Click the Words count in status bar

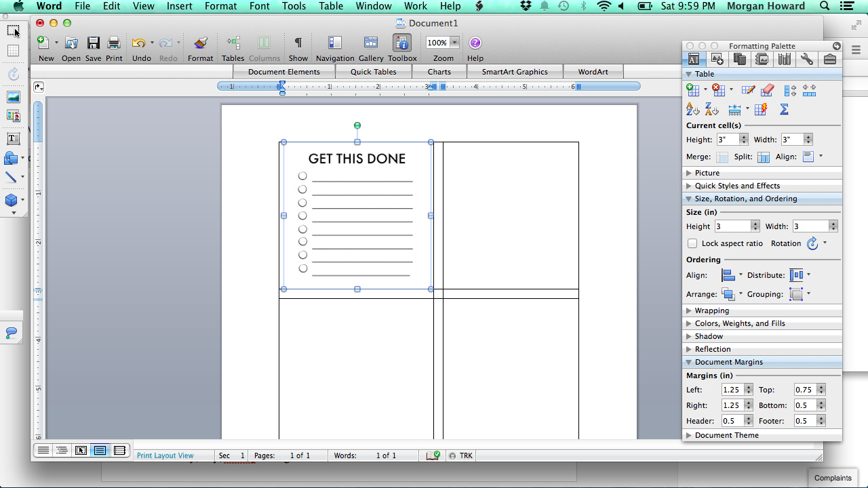[365, 455]
